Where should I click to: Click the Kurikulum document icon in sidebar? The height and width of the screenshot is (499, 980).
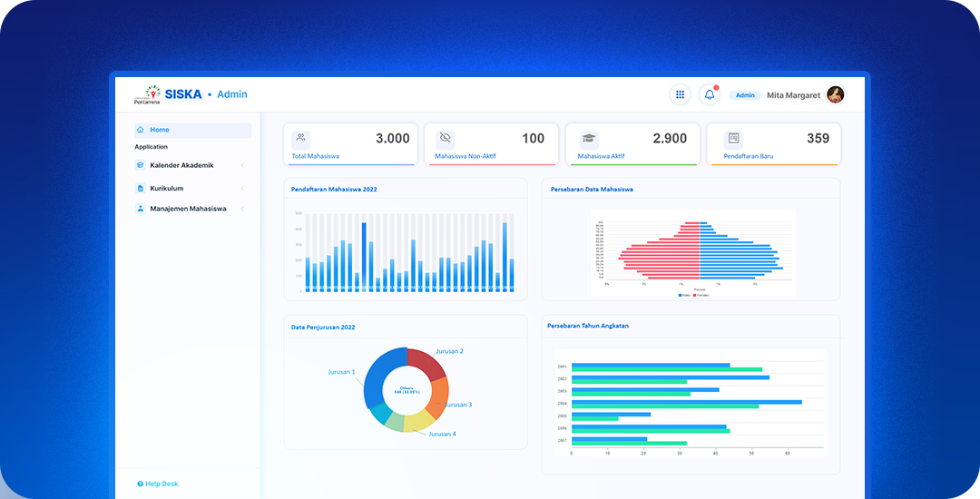pos(140,188)
